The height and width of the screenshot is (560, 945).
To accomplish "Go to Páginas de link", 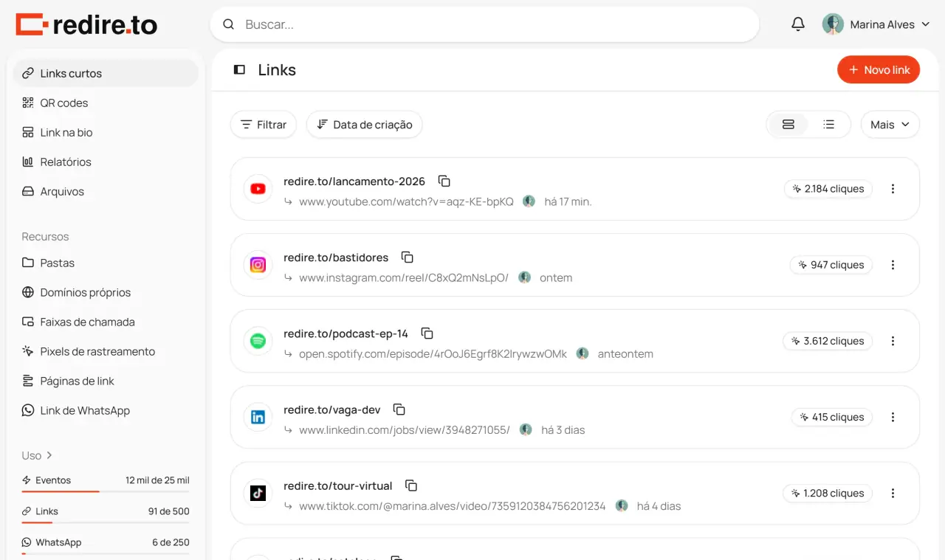I will point(106,381).
